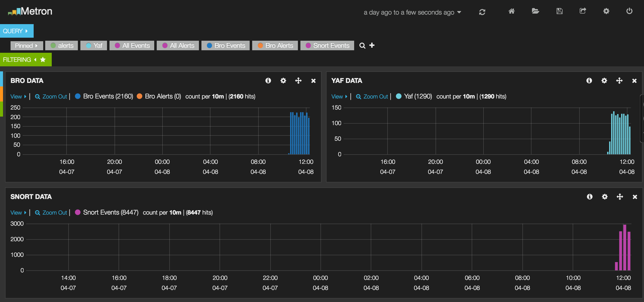The height and width of the screenshot is (302, 644).
Task: Open dashboard settings with the gear icon
Action: [606, 11]
